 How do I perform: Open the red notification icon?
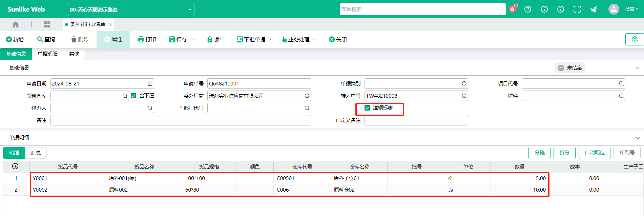[513, 9]
